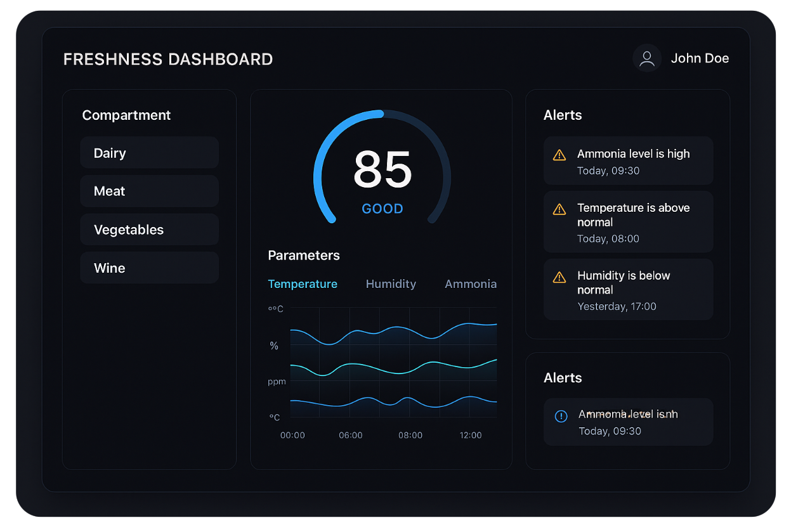Click the info icon in lower Alerts panel
The height and width of the screenshot is (532, 791).
(x=561, y=416)
